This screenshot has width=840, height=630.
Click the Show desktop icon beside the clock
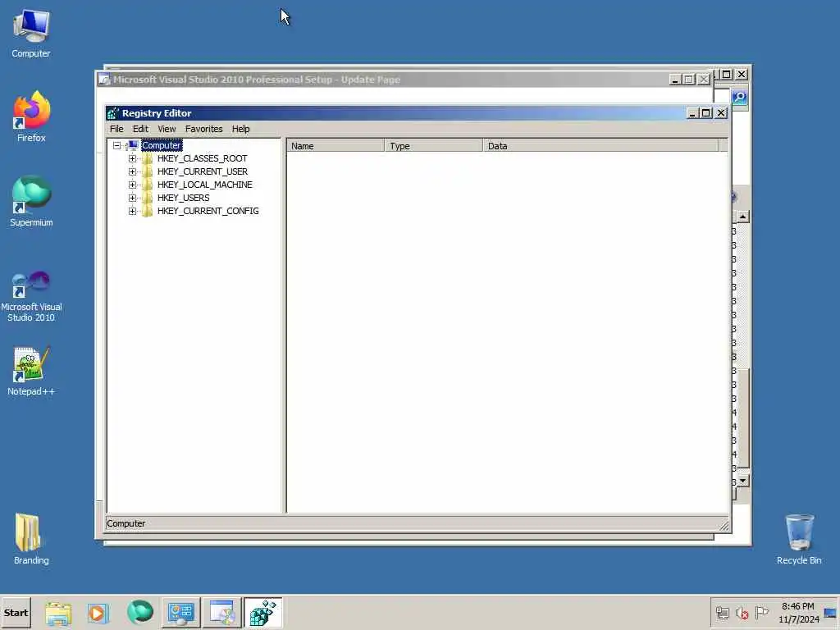830,613
